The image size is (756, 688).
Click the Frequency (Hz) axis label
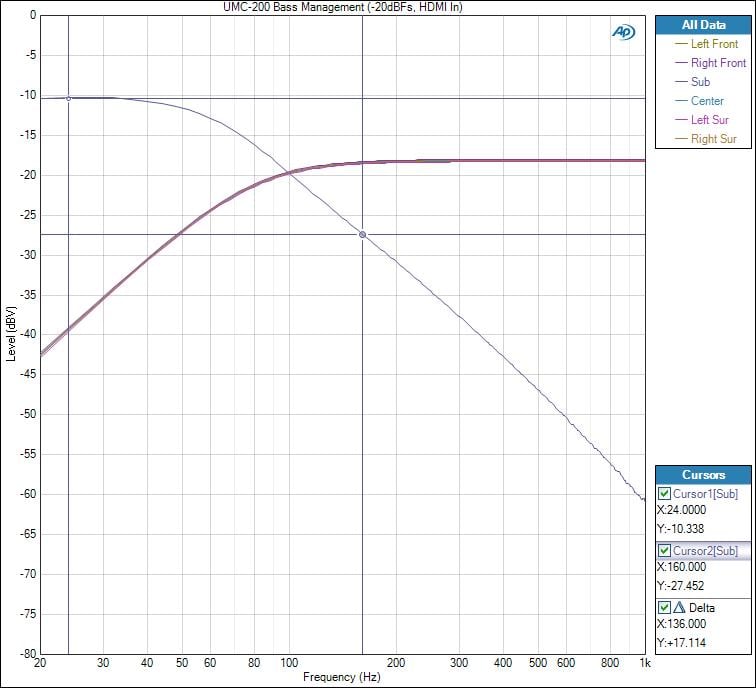click(343, 678)
